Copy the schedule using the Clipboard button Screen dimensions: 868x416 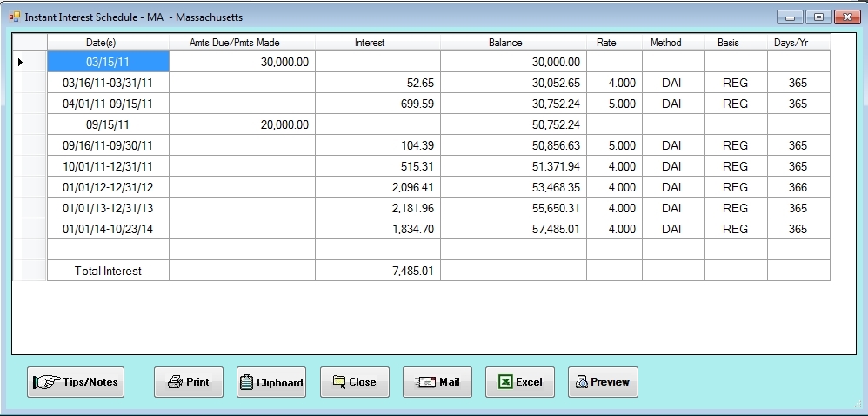[x=271, y=382]
